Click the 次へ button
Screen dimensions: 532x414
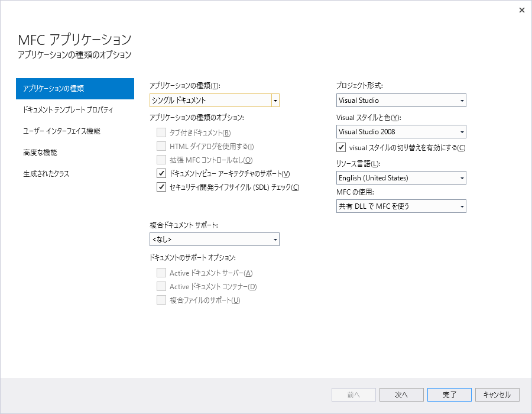401,394
